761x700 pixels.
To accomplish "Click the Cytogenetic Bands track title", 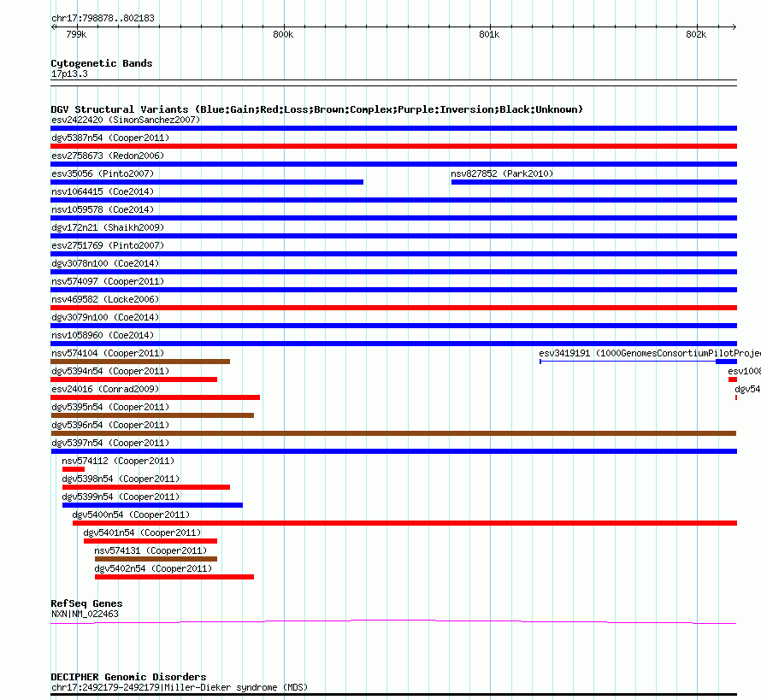I will 102,63.
